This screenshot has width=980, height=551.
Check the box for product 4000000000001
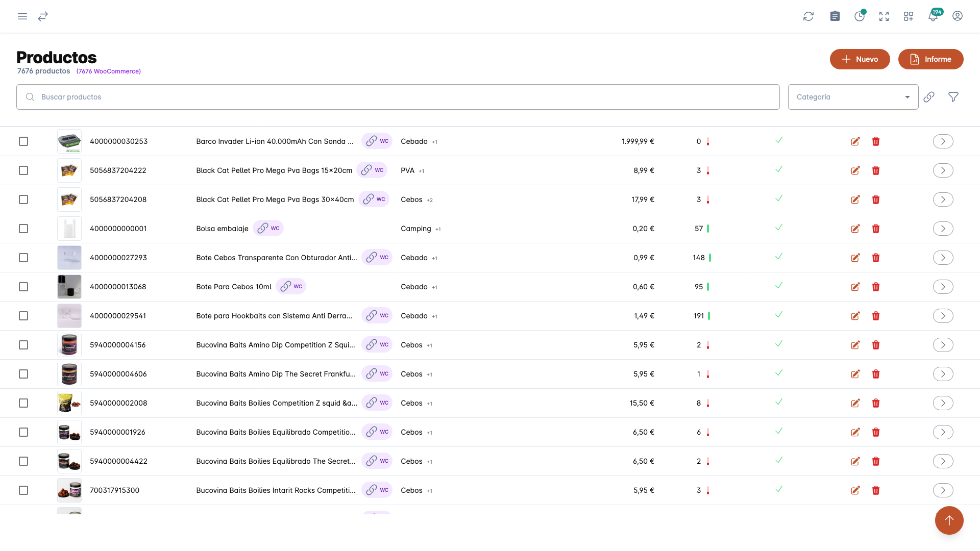[x=23, y=229]
